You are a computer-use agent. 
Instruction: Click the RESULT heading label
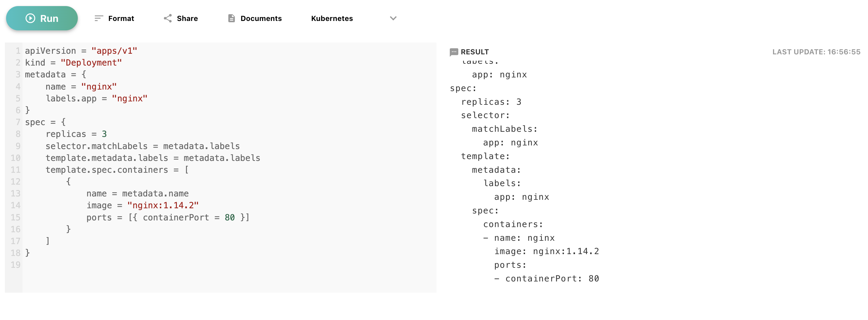(x=474, y=52)
